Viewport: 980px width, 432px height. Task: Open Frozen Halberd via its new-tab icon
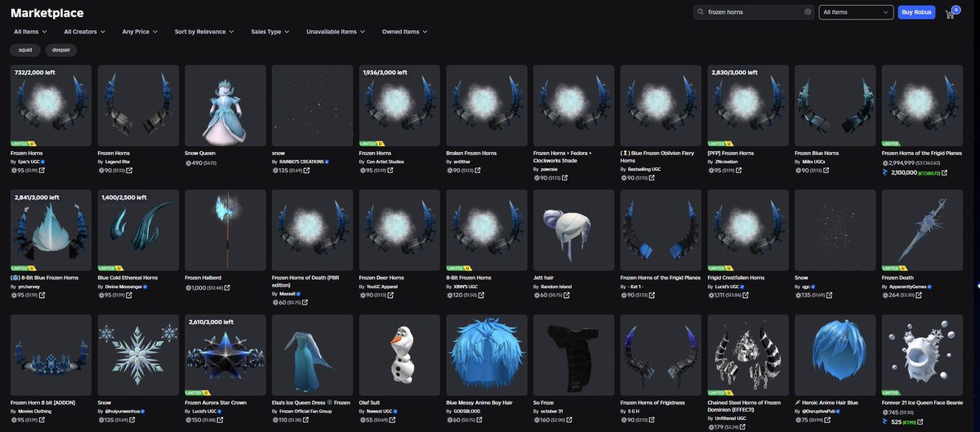pyautogui.click(x=227, y=287)
